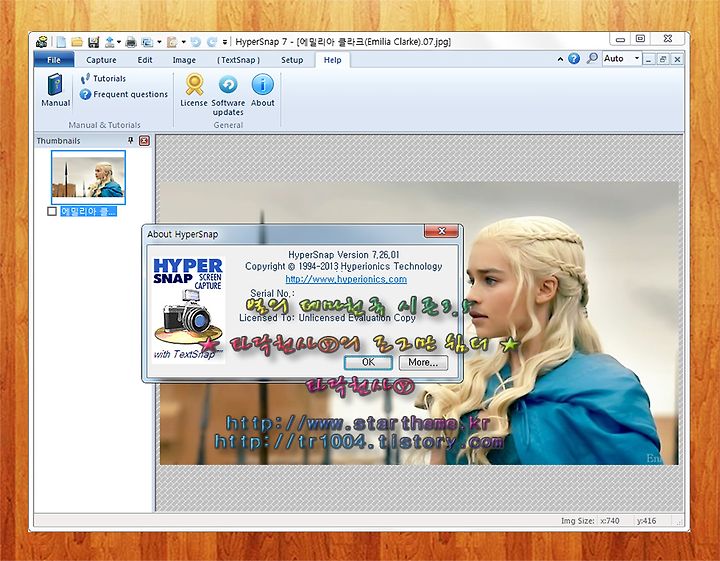Click the x:740 status bar value
The height and width of the screenshot is (561, 720).
coord(610,521)
